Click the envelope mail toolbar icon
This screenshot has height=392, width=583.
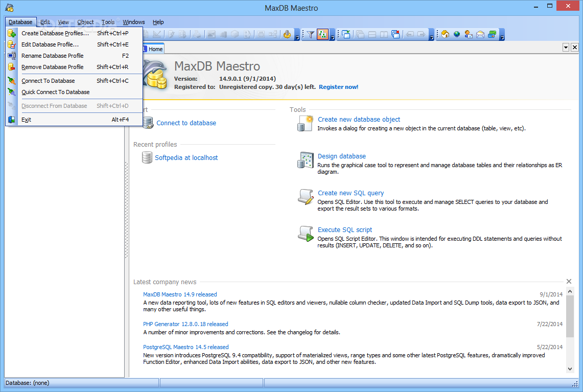coord(480,35)
